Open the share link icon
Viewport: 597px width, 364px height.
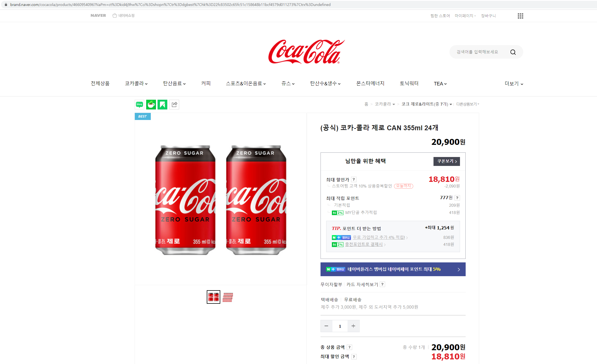pyautogui.click(x=174, y=105)
